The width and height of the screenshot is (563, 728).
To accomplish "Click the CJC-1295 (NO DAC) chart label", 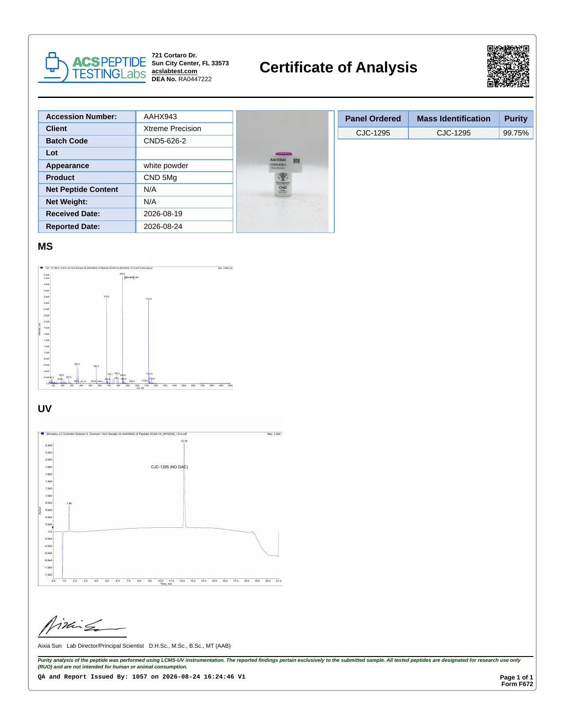I will point(169,467).
